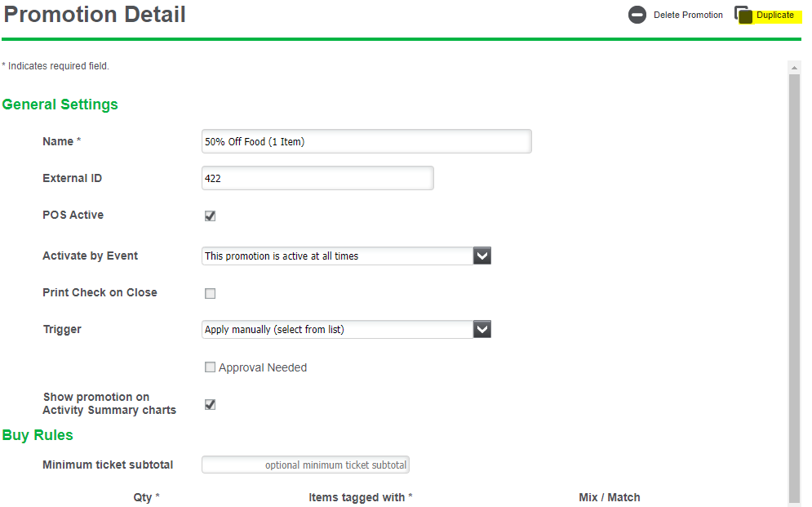The width and height of the screenshot is (812, 507).
Task: Click the Delete Promotion minus circle icon
Action: (x=637, y=15)
